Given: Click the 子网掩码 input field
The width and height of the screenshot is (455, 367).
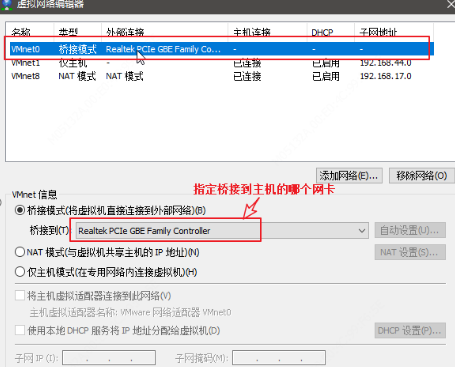Looking at the screenshot, I should (279, 358).
